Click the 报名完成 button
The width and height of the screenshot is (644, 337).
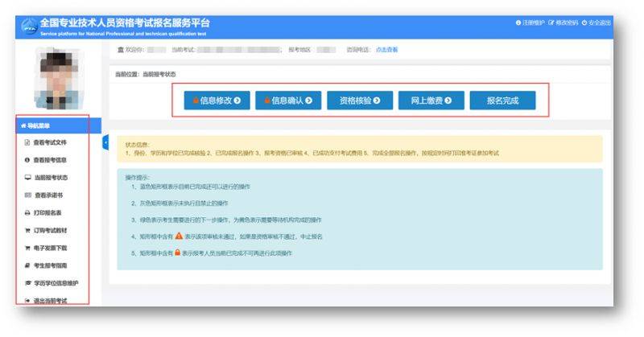(x=503, y=101)
